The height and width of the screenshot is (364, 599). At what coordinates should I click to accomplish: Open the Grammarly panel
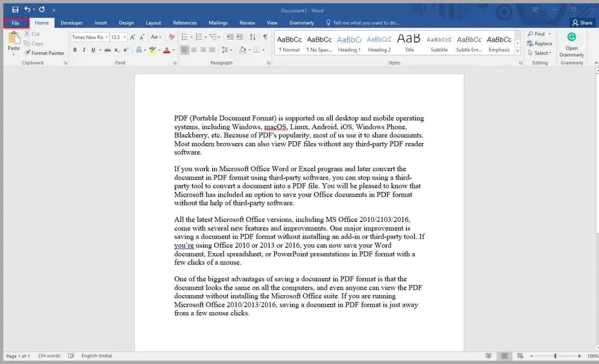572,45
